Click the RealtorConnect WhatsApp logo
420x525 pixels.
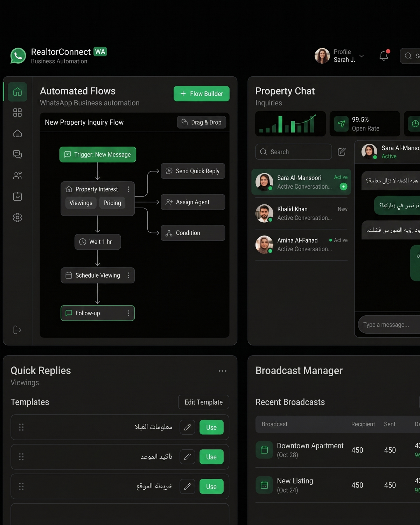coord(18,56)
